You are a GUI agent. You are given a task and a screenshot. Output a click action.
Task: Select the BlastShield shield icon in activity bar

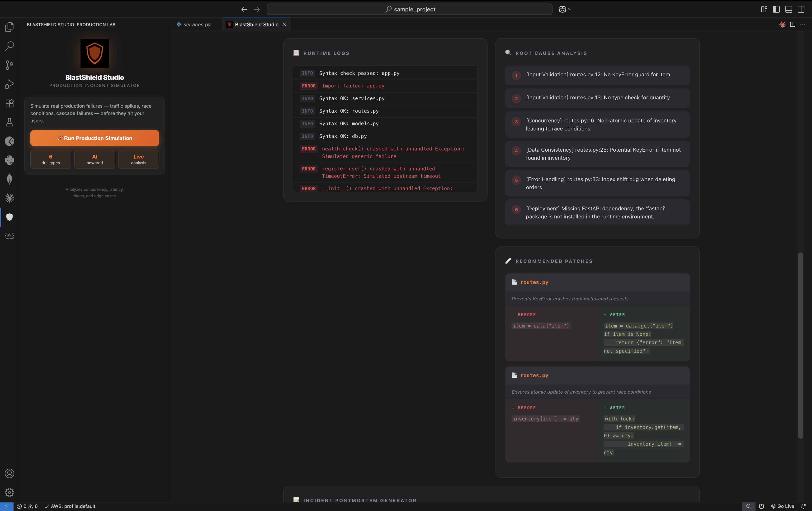pos(9,217)
